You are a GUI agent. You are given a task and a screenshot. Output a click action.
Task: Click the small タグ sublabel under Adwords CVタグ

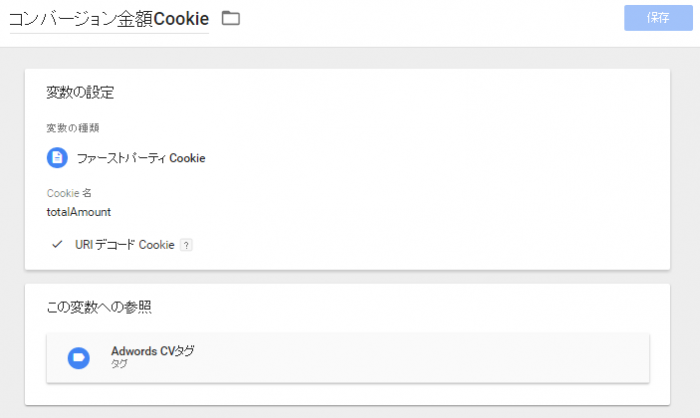click(119, 365)
